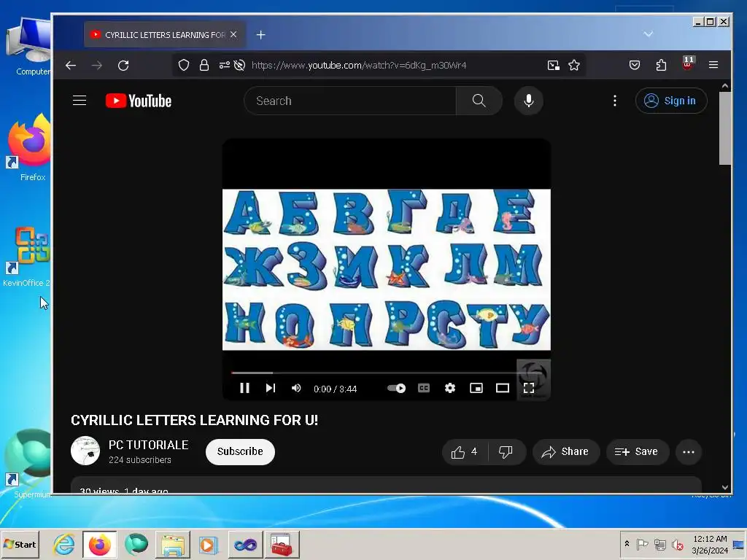747x560 pixels.
Task: Open Firefox application menu
Action: [713, 65]
